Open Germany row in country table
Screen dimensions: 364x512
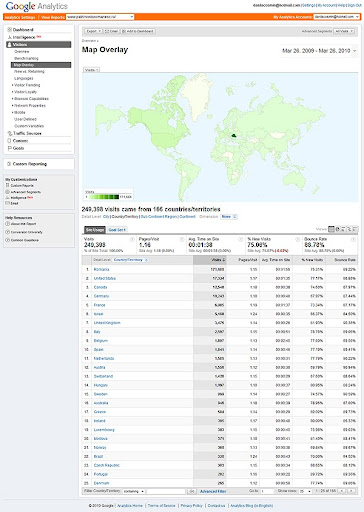click(101, 296)
